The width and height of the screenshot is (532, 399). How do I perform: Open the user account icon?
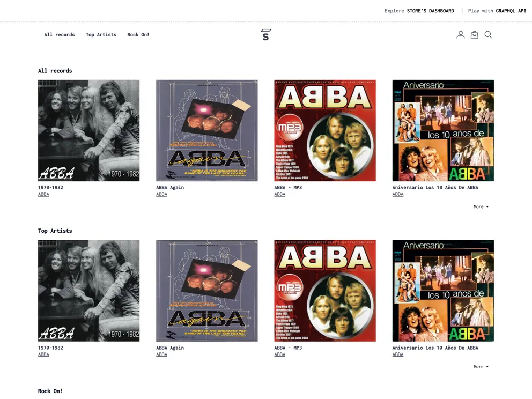click(x=461, y=35)
